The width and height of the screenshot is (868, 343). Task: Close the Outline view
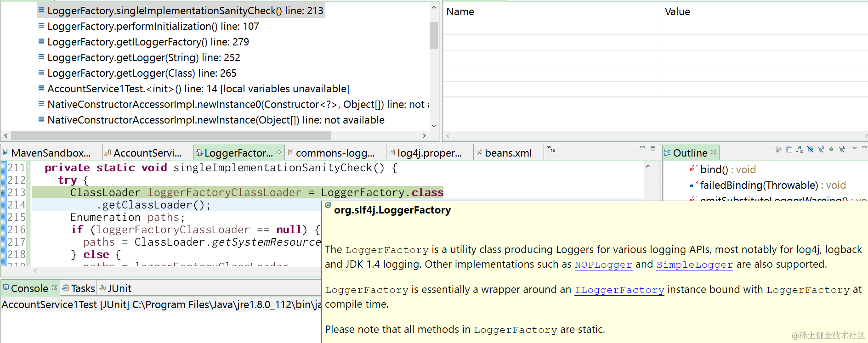714,152
